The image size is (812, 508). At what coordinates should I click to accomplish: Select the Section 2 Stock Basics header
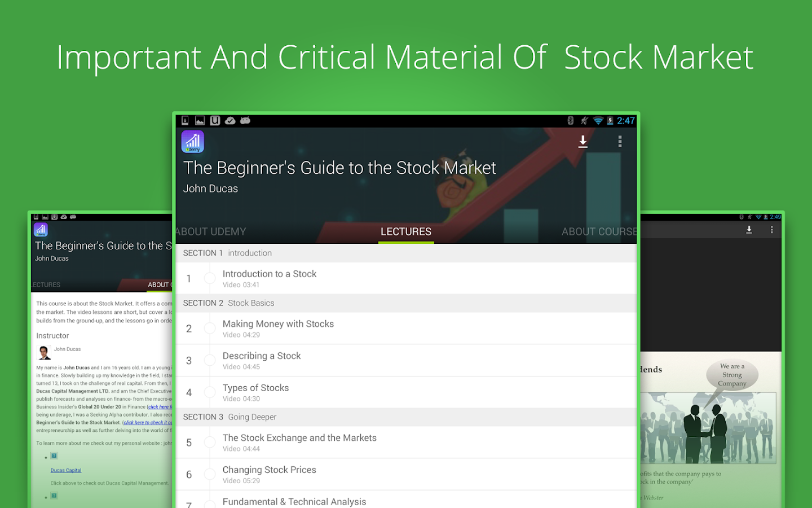tap(406, 303)
